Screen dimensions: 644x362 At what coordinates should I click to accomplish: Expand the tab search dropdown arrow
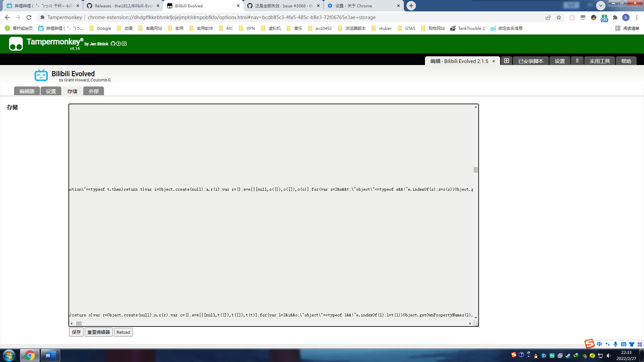(x=601, y=5)
